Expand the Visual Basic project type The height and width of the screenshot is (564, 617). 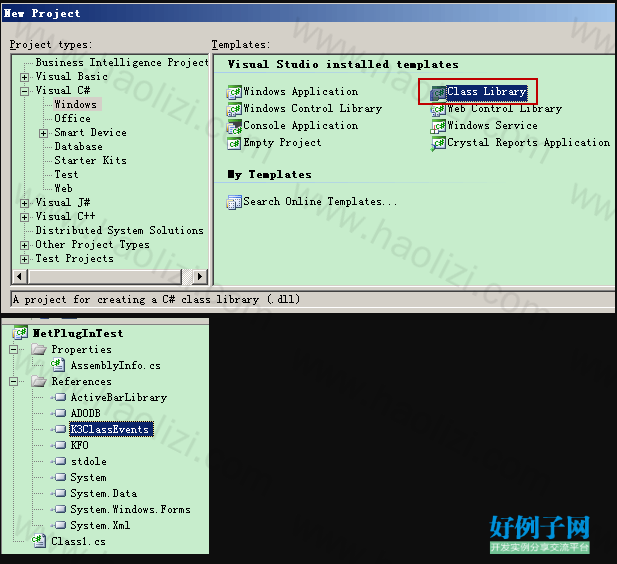point(25,77)
